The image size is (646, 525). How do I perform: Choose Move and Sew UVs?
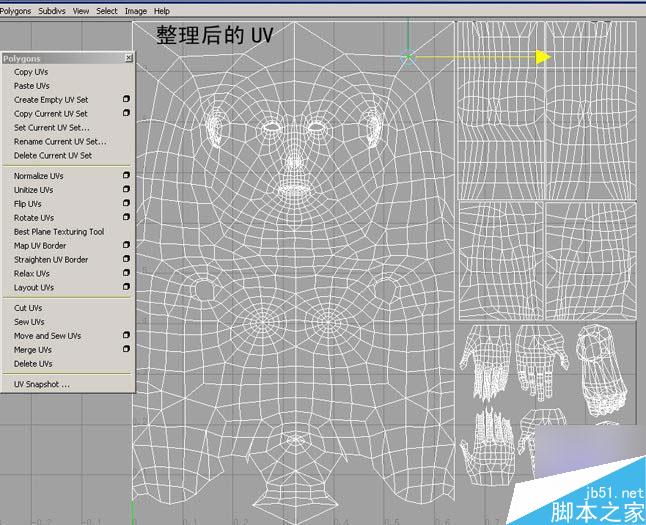click(x=47, y=336)
